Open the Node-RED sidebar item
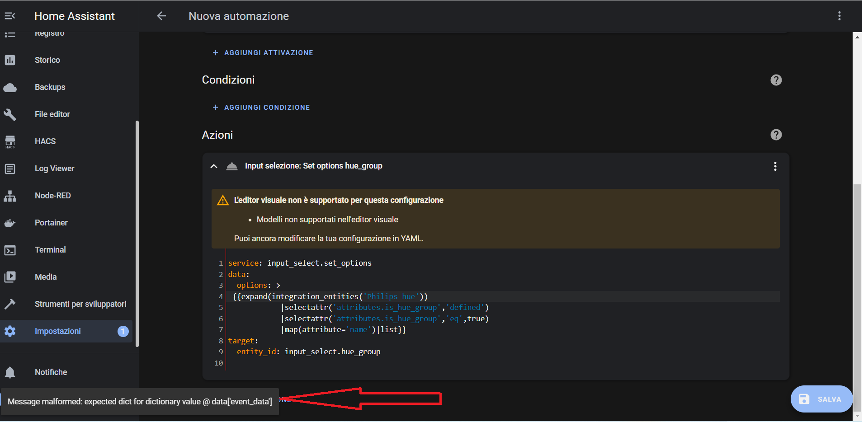Viewport: 868px width, 422px height. (52, 195)
